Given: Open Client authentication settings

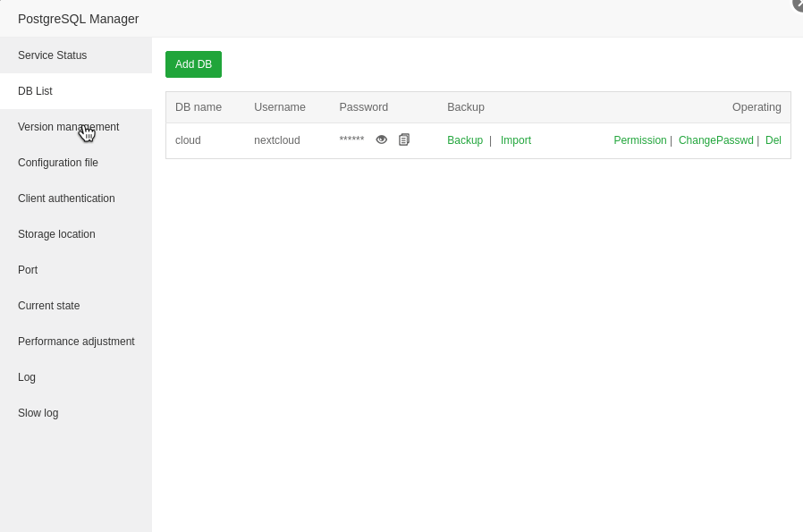Looking at the screenshot, I should 76,198.
